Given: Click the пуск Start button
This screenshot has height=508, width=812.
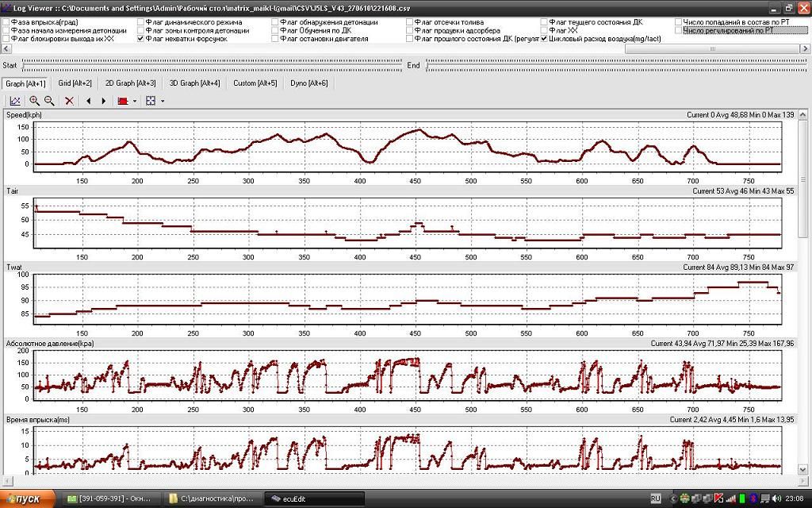Looking at the screenshot, I should click(x=28, y=498).
